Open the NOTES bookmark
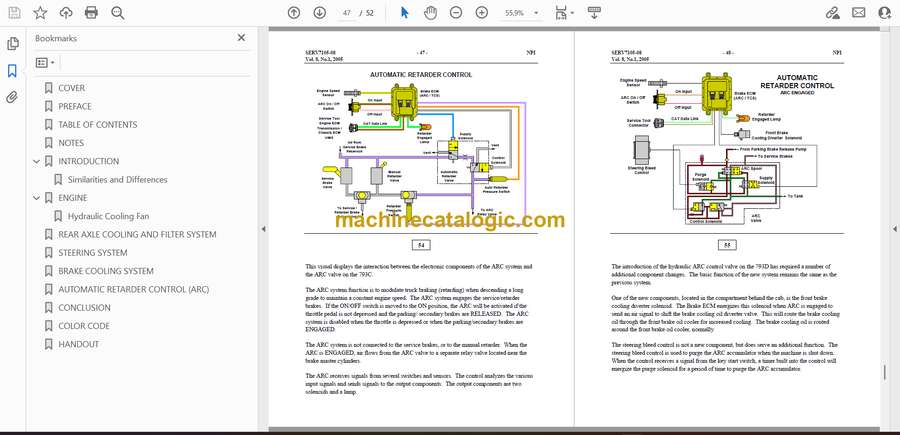Viewport: 900px width, 435px height. pyautogui.click(x=71, y=143)
